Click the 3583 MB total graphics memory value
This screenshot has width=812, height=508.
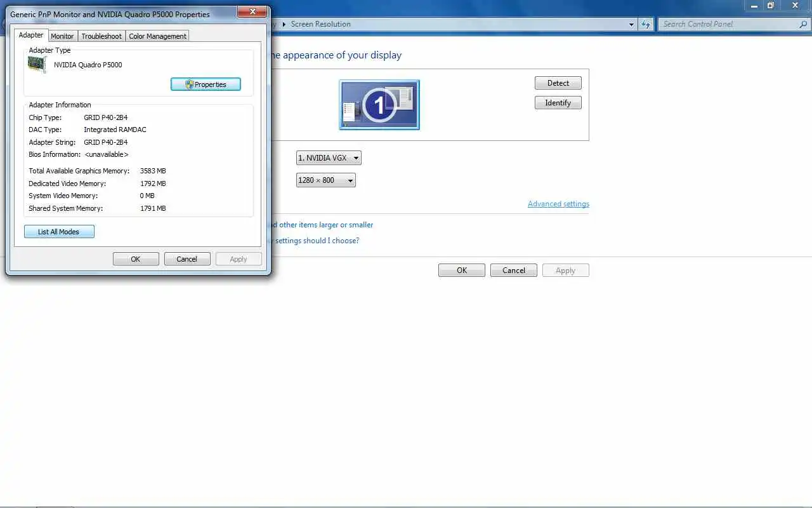click(x=153, y=171)
